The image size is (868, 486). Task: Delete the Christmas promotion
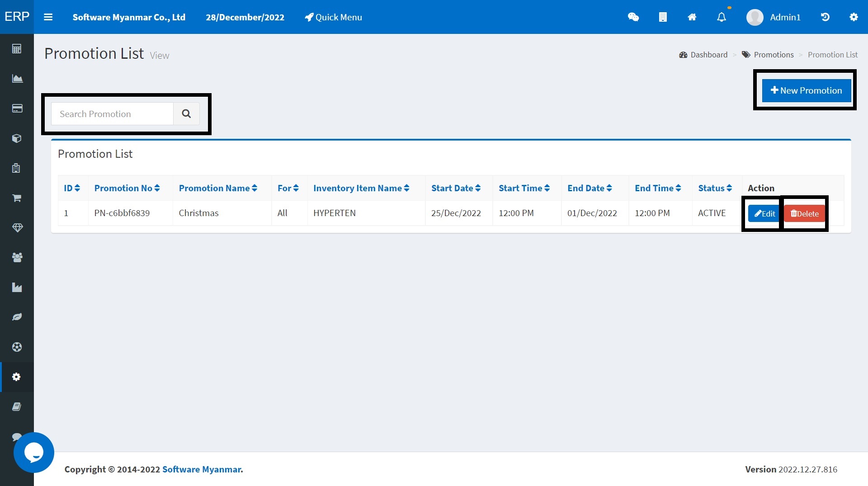coord(805,213)
